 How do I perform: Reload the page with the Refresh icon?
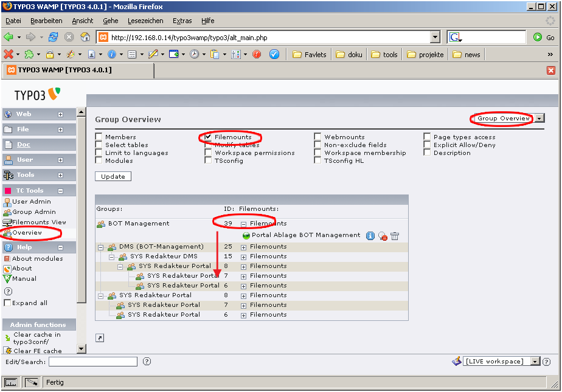54,37
